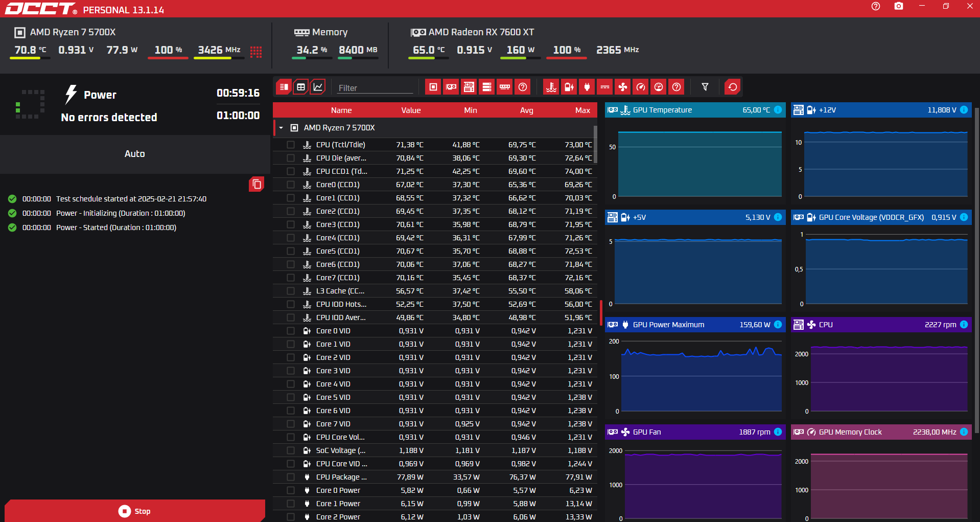This screenshot has width=980, height=522.
Task: Open info for the GPU Fan graph
Action: 778,432
